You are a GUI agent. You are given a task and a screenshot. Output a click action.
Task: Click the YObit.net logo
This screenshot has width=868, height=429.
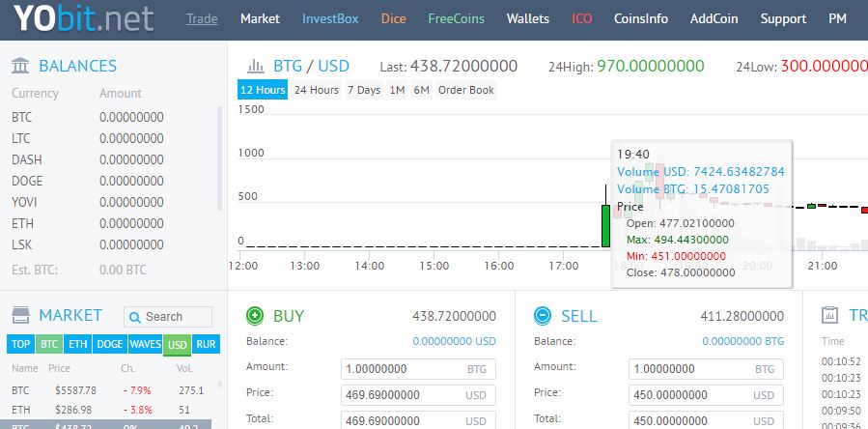pyautogui.click(x=83, y=18)
